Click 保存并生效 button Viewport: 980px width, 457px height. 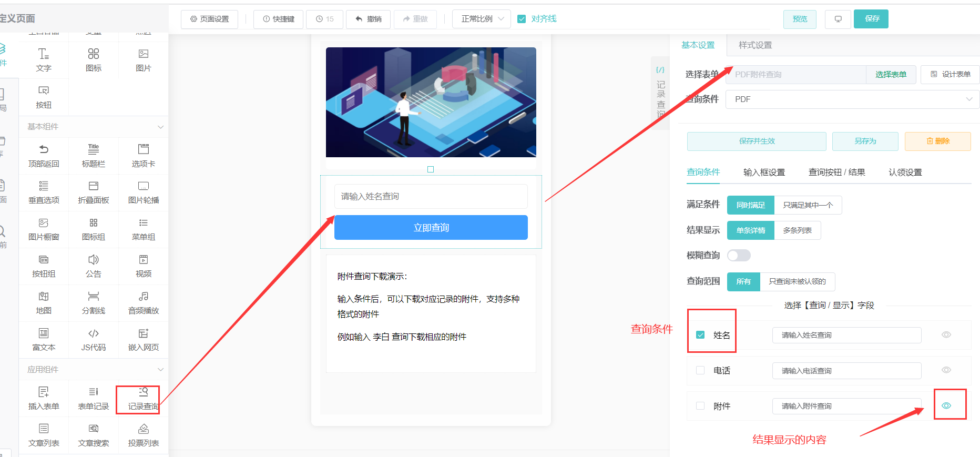(757, 141)
